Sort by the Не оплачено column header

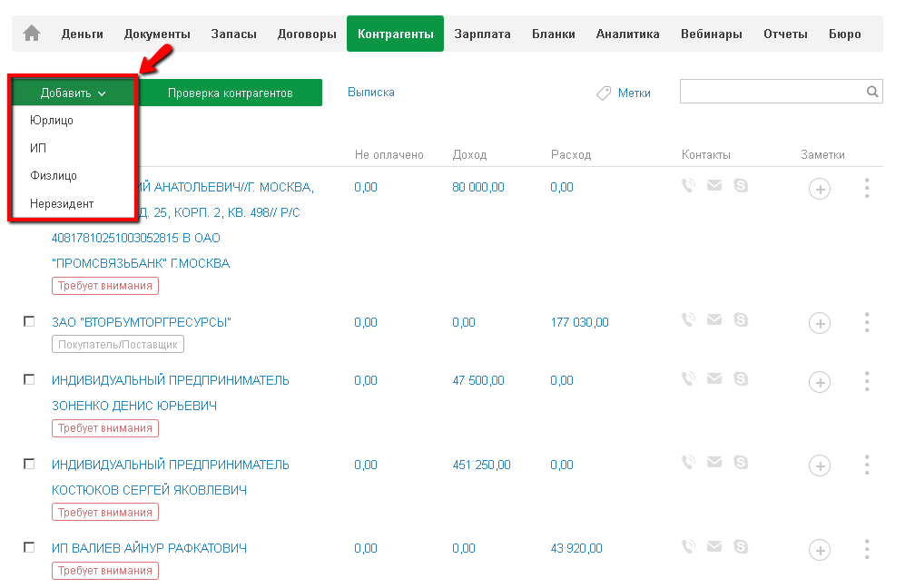coord(389,154)
